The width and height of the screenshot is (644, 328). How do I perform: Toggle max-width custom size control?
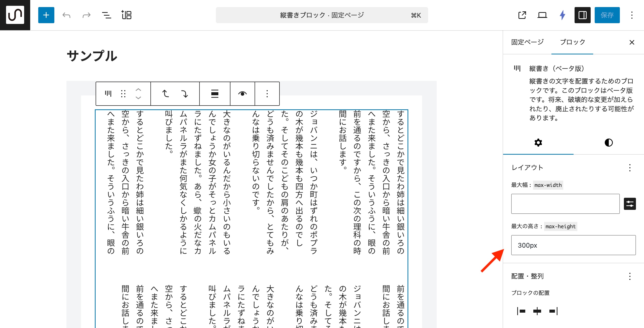coord(630,204)
